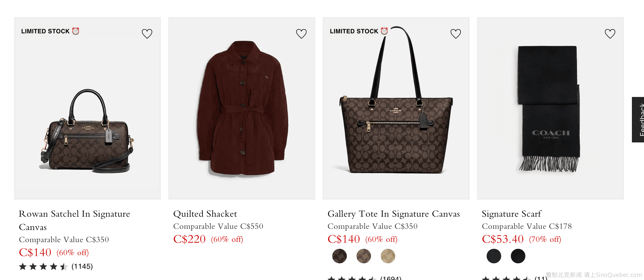
Task: Pick the light khaki tote swatch
Action: coord(388,256)
